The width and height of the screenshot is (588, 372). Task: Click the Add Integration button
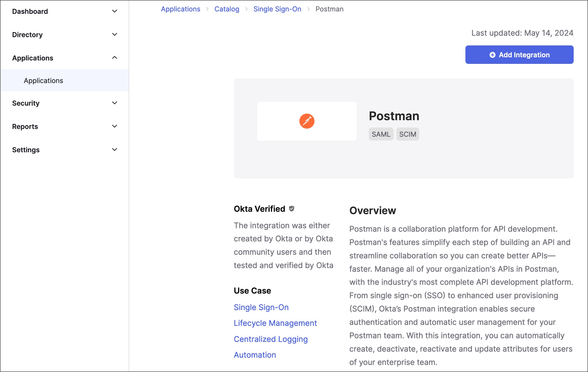tap(519, 55)
